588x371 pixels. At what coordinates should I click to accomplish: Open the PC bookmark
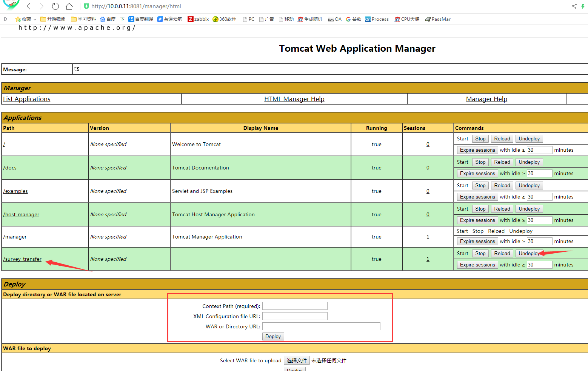249,19
